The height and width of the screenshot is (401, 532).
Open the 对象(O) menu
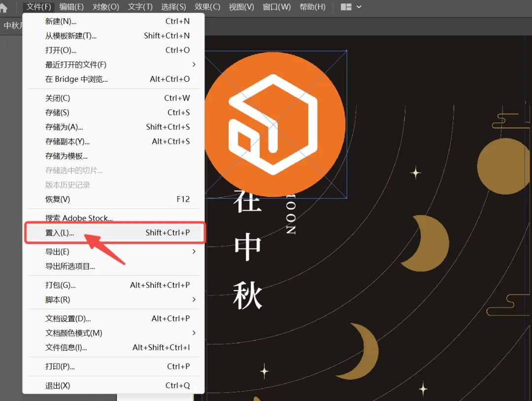(106, 7)
